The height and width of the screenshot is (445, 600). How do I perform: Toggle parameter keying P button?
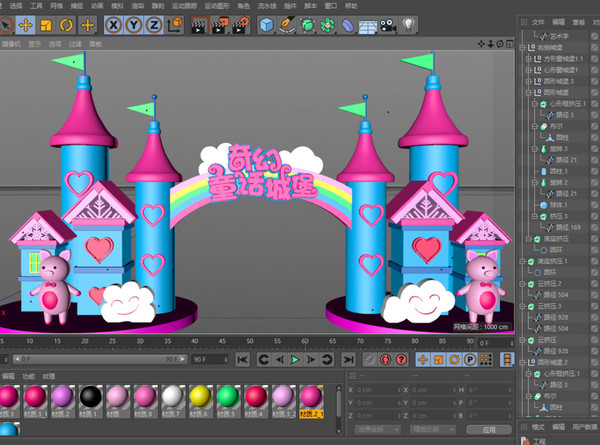click(x=470, y=360)
